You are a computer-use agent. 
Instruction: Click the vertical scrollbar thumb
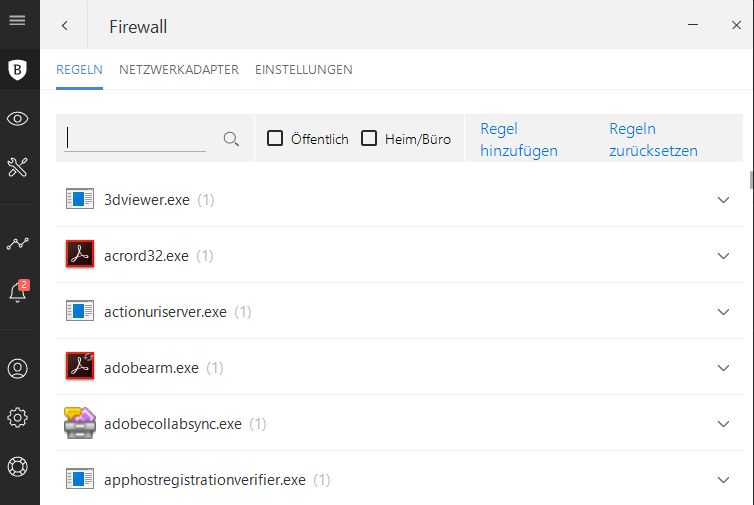pyautogui.click(x=751, y=180)
